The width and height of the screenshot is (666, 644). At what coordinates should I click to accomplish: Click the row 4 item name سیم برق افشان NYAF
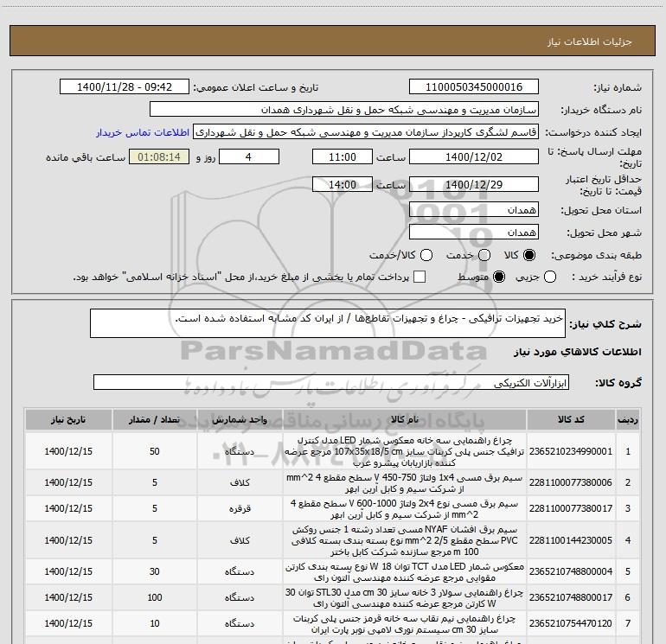point(405,540)
